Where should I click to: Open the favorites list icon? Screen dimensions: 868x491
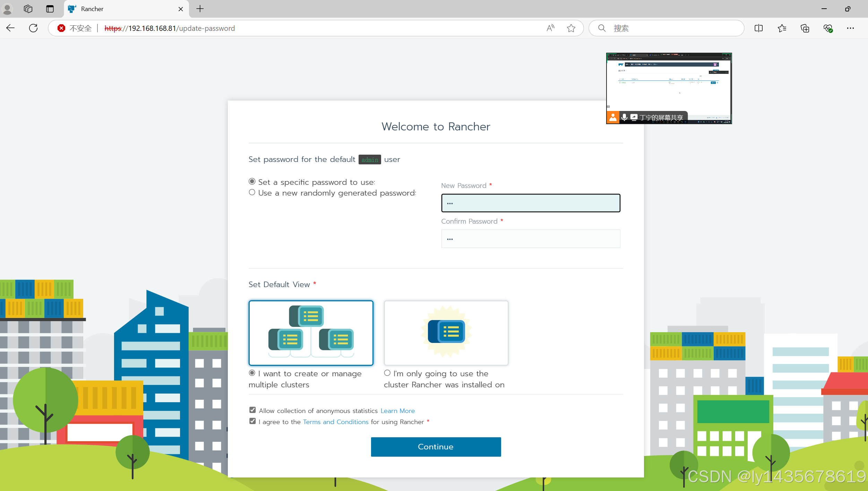point(782,28)
